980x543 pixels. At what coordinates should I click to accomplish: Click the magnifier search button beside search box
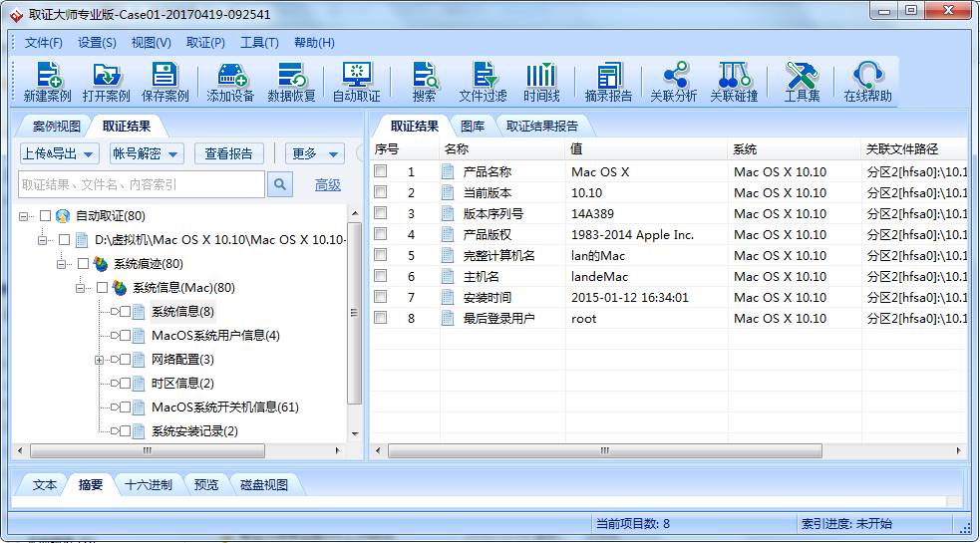(280, 184)
